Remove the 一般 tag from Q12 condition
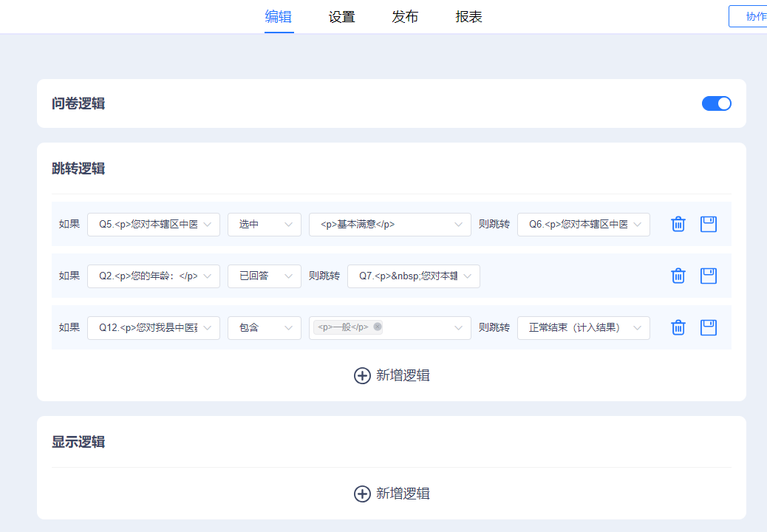767x532 pixels. (x=378, y=327)
